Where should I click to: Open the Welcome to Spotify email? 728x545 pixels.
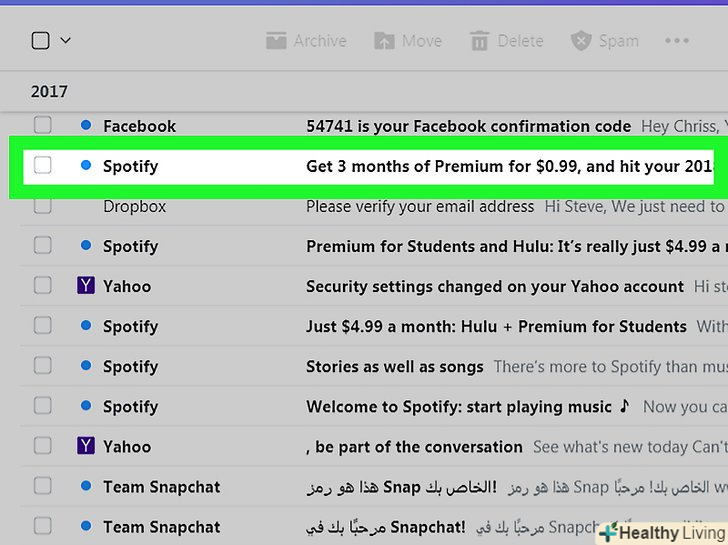pyautogui.click(x=458, y=407)
